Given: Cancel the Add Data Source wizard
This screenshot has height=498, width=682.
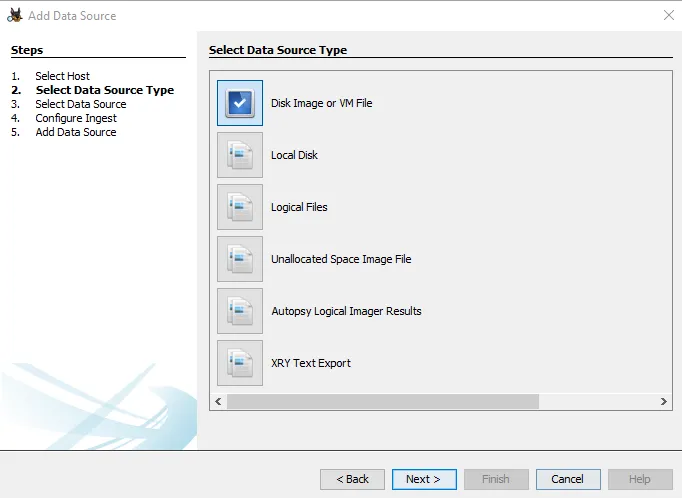Looking at the screenshot, I should point(568,479).
